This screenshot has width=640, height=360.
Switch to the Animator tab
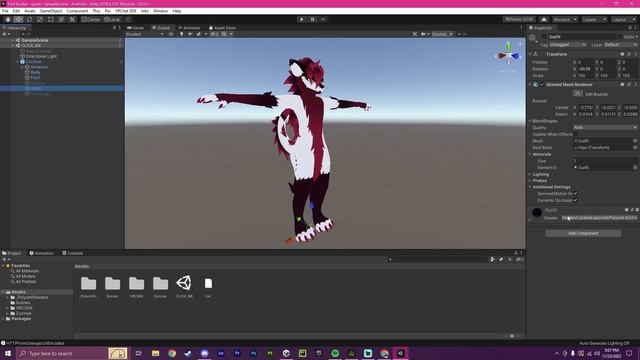pos(189,28)
